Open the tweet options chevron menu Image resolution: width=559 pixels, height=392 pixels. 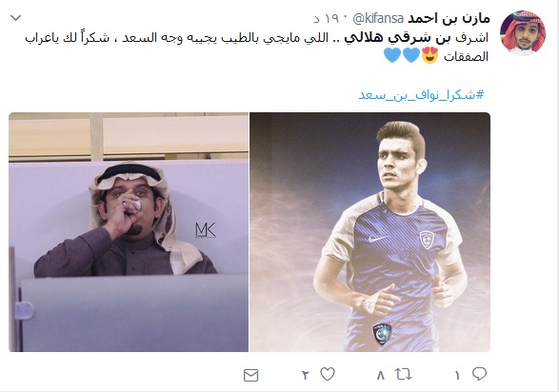tap(15, 18)
